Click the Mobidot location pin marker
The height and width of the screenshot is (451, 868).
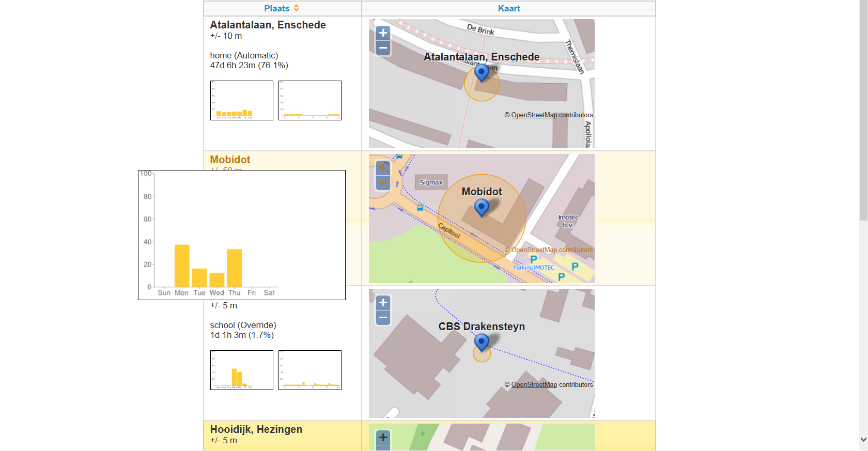coord(482,208)
